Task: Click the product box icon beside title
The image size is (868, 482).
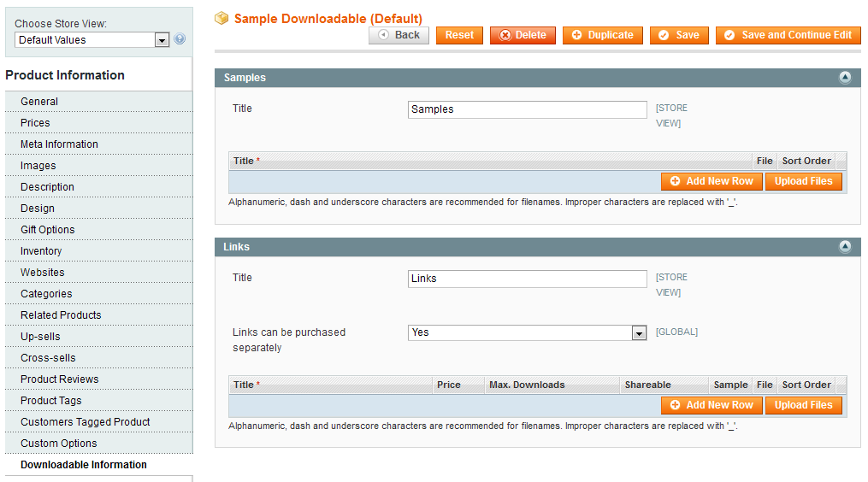Action: click(x=221, y=19)
